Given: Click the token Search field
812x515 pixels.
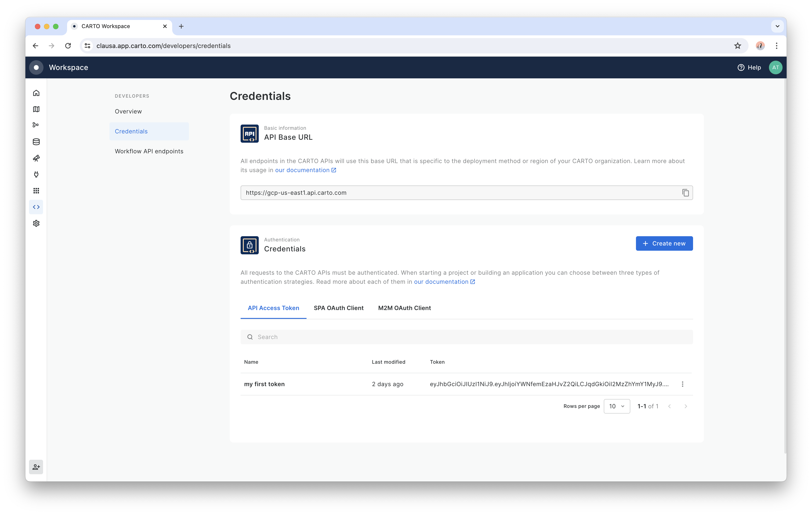Looking at the screenshot, I should tap(466, 337).
